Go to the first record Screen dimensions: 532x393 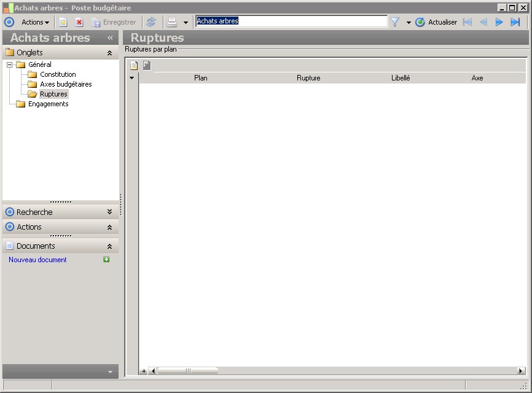(x=467, y=22)
